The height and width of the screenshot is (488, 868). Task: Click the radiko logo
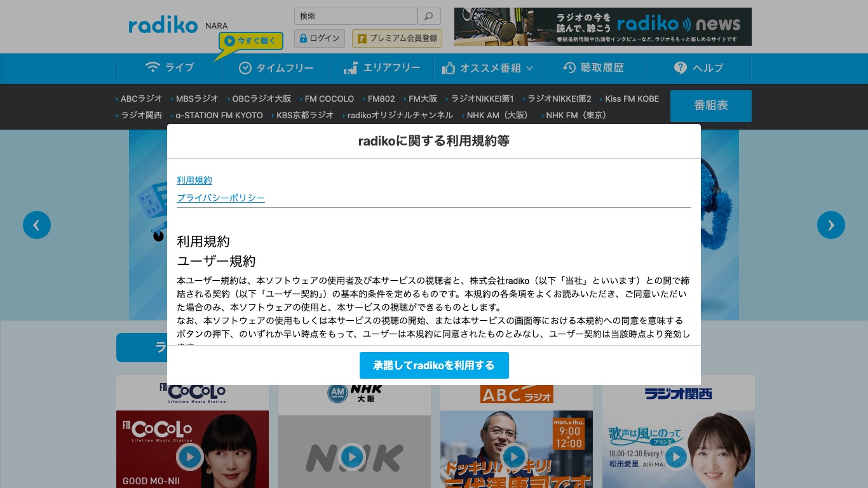pos(163,25)
